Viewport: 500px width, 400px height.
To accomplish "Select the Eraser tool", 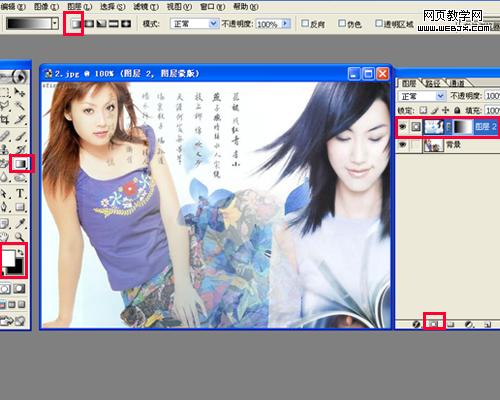I will pyautogui.click(x=4, y=163).
